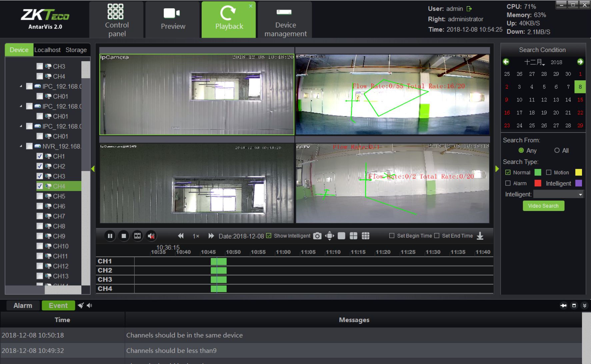
Task: Open the month dropdown in calendar
Action: point(535,62)
